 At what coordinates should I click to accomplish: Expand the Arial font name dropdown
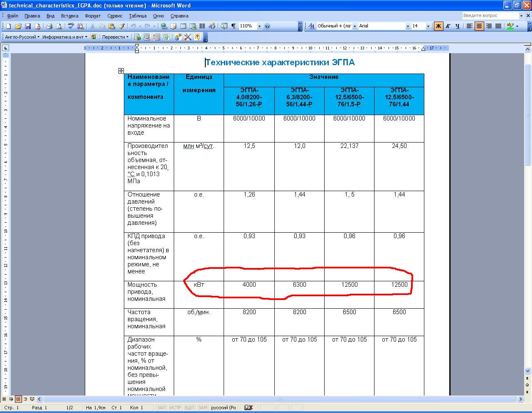pos(407,26)
